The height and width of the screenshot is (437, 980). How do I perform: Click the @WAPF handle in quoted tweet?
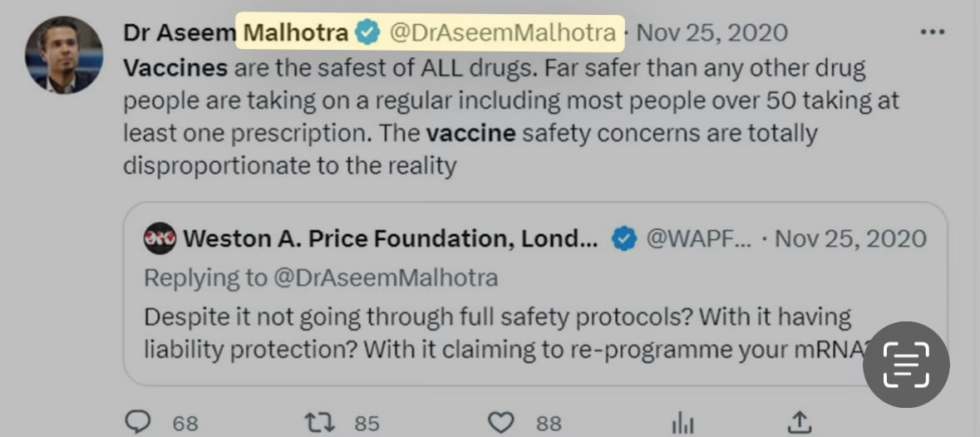(x=698, y=239)
